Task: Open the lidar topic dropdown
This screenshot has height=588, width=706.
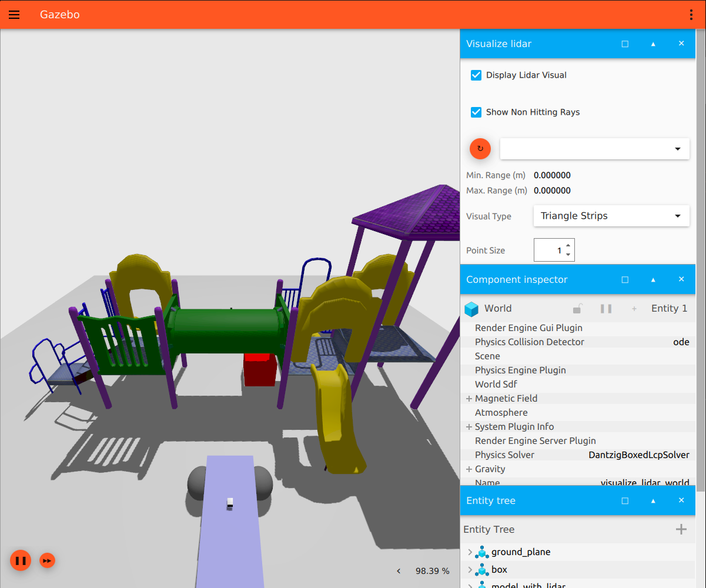Action: tap(594, 149)
